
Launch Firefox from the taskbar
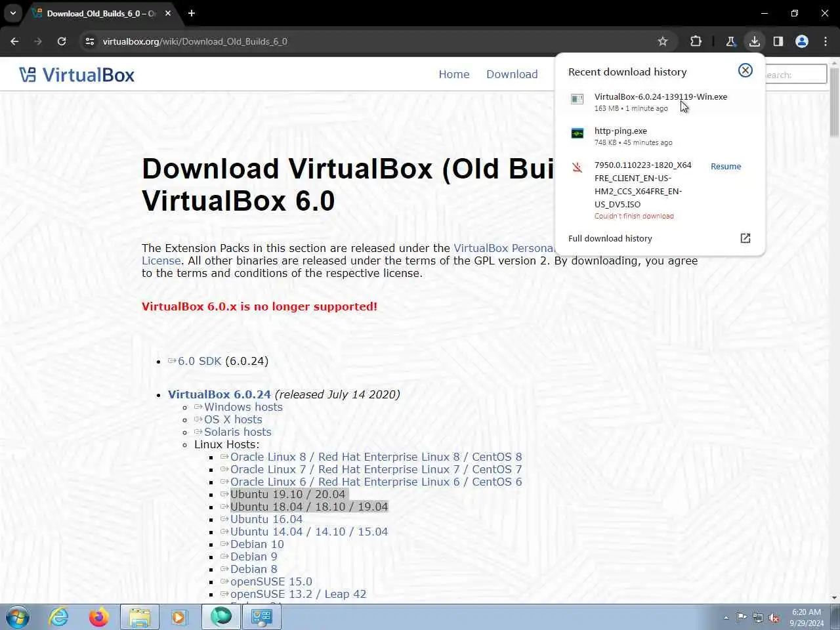[99, 617]
